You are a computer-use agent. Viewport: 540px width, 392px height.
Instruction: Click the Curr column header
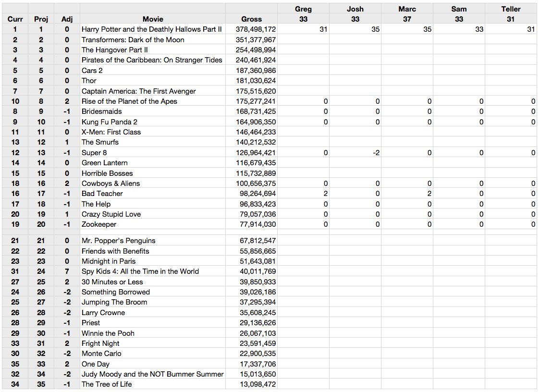coord(15,19)
